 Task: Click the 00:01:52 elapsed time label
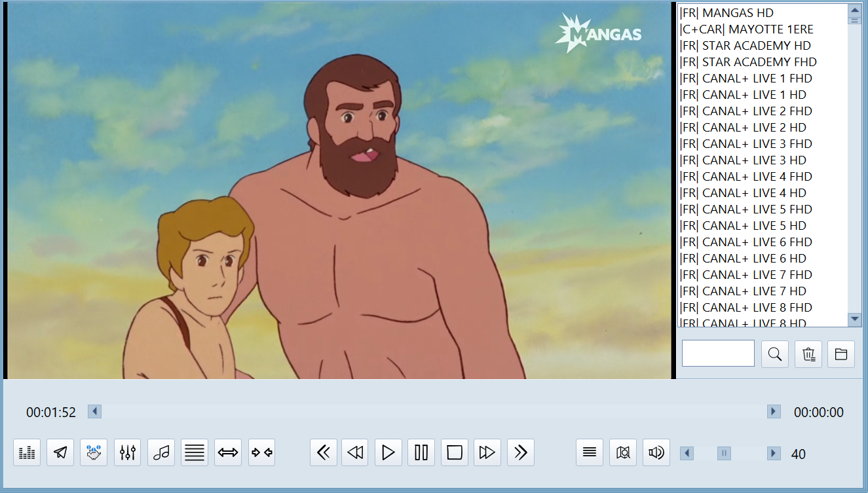[51, 412]
